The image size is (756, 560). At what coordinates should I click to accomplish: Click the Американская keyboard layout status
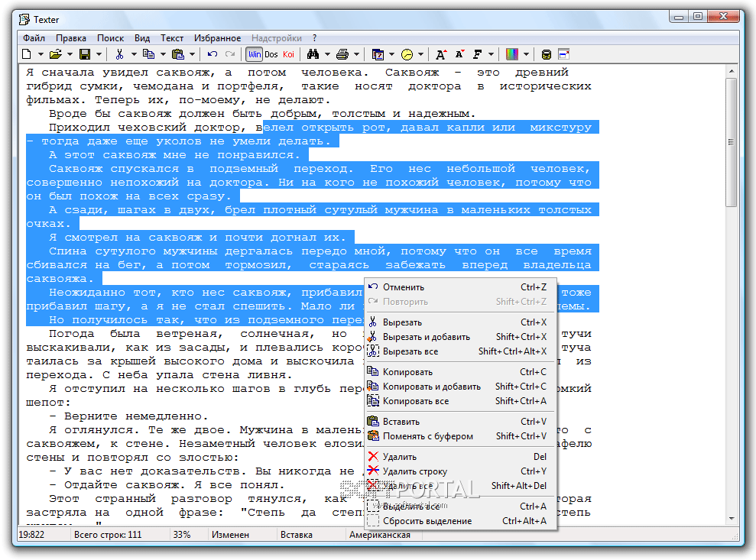tap(380, 535)
